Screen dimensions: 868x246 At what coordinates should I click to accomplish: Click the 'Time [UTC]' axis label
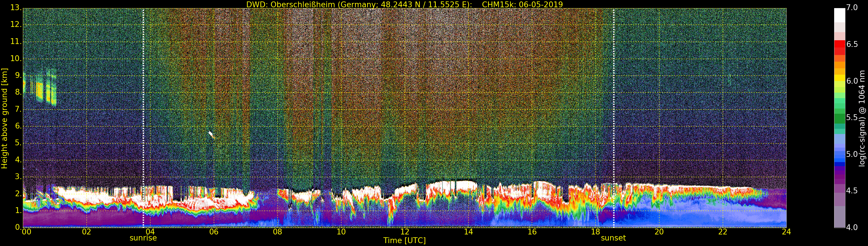click(404, 241)
